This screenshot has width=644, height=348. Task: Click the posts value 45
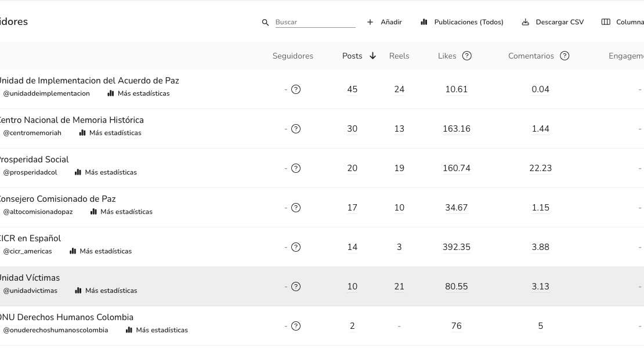pos(352,89)
